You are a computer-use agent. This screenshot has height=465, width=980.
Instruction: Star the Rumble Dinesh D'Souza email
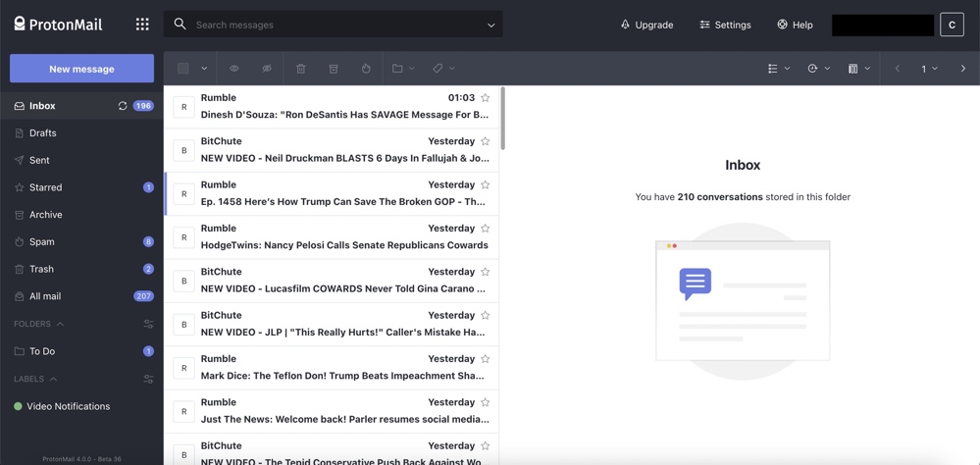tap(485, 97)
